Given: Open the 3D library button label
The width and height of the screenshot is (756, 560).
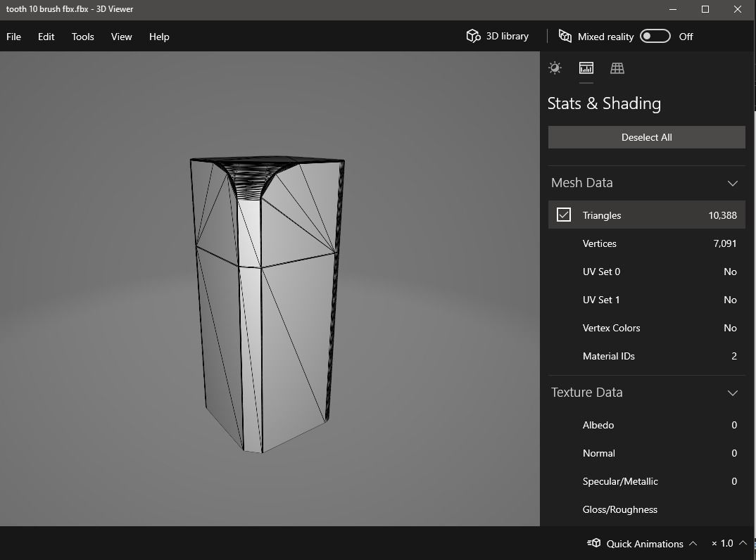Looking at the screenshot, I should 508,36.
